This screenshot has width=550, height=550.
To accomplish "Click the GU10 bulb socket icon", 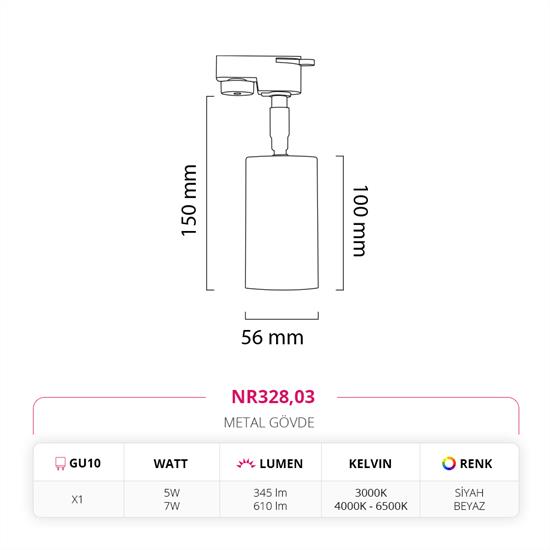I will pos(60,463).
